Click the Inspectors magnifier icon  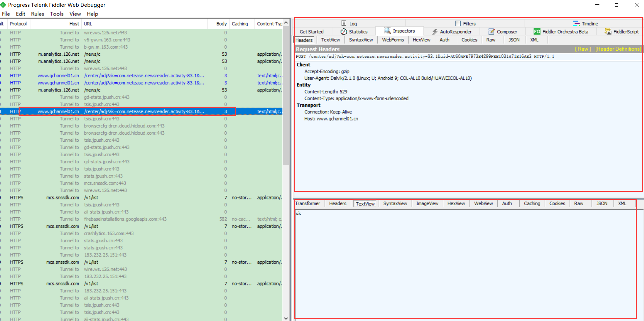click(387, 31)
